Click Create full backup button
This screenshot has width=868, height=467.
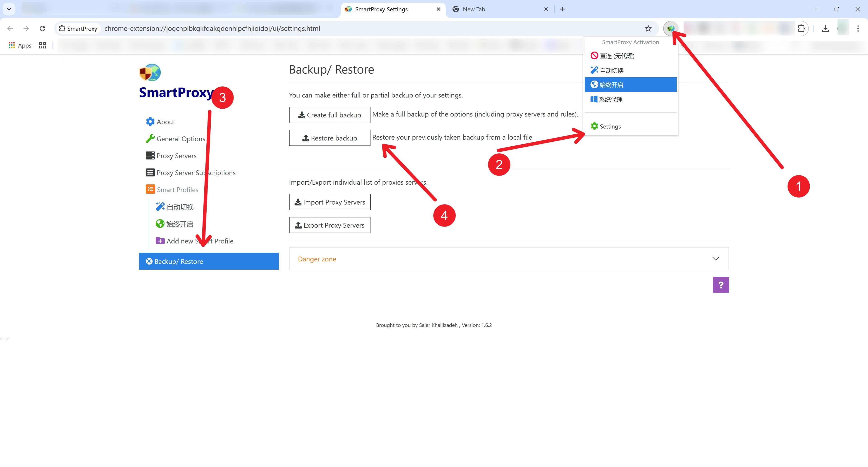click(x=330, y=115)
